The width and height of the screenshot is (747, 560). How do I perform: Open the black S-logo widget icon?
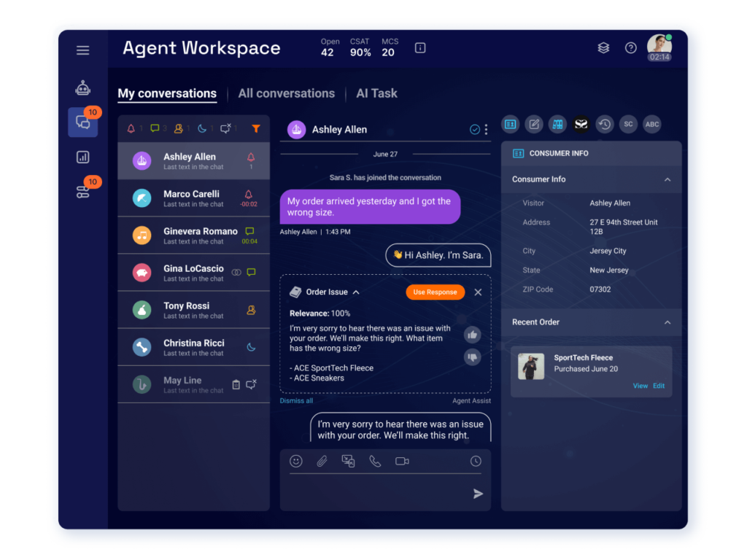click(581, 124)
